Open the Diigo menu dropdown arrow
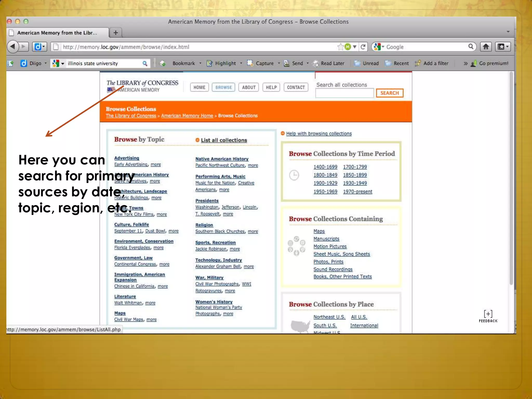Screen dimensions: 532x399 pyautogui.click(x=45, y=63)
